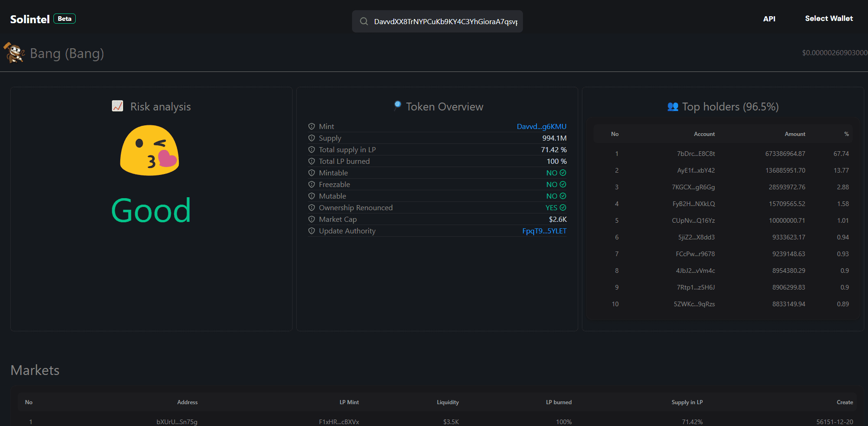Click the holder account 5ZWKc...9qRzs
The image size is (868, 426).
click(x=694, y=304)
